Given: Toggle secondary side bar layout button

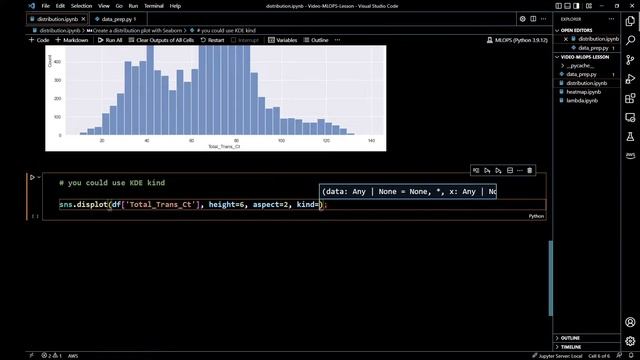Looking at the screenshot, I should click(x=576, y=6).
